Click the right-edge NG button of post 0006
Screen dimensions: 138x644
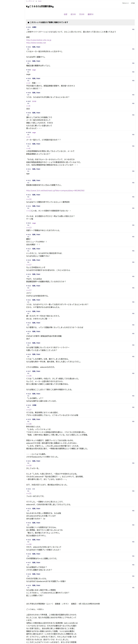click(x=133, y=95)
